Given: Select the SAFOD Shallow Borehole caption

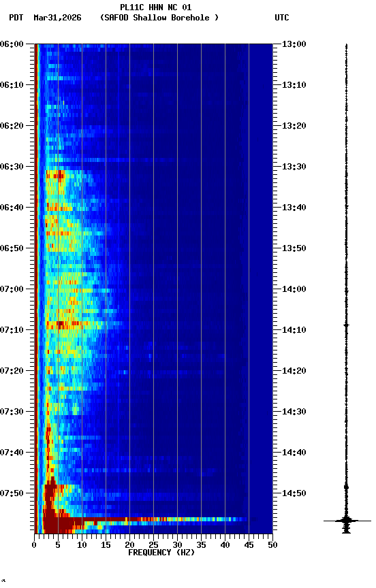Looking at the screenshot, I should click(159, 18).
